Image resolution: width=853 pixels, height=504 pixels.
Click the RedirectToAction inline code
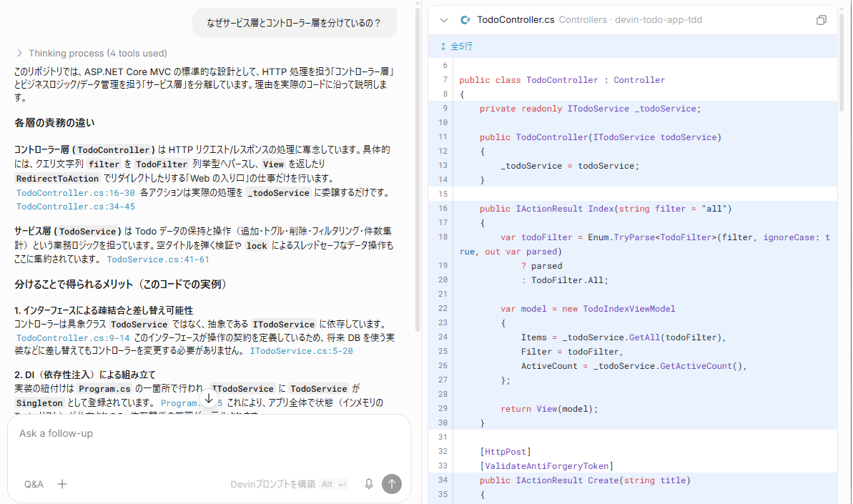pos(57,178)
